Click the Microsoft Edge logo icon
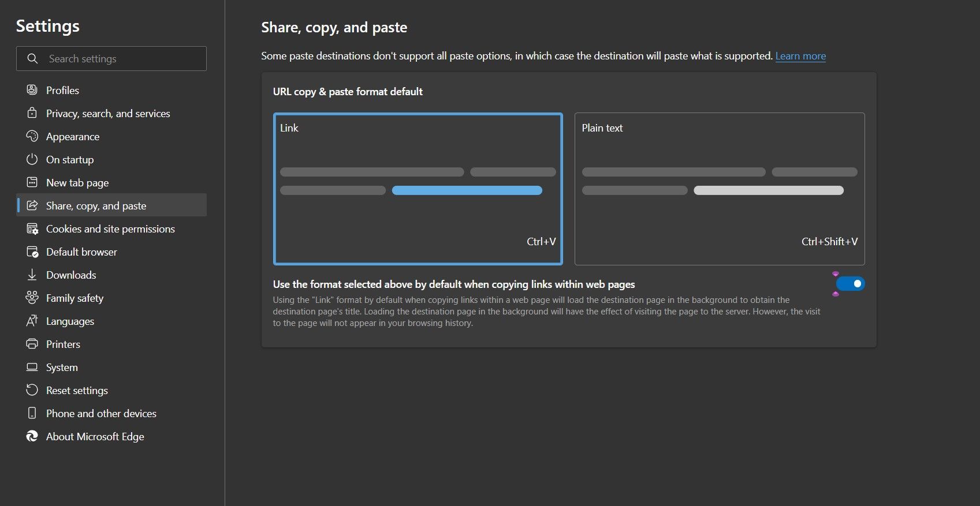Viewport: 980px width, 506px height. 32,436
